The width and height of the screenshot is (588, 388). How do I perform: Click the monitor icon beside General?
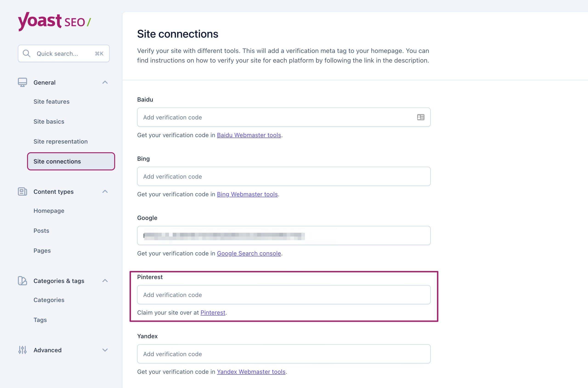(23, 82)
